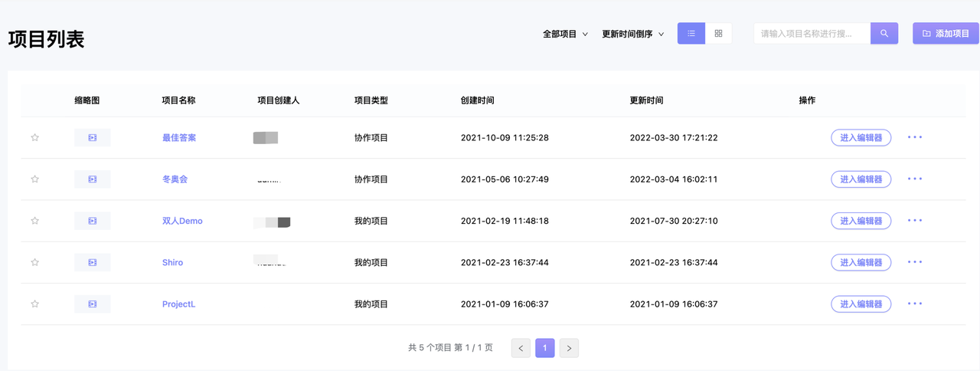The height and width of the screenshot is (371, 980).
Task: Switch to grid view layout
Action: [718, 34]
